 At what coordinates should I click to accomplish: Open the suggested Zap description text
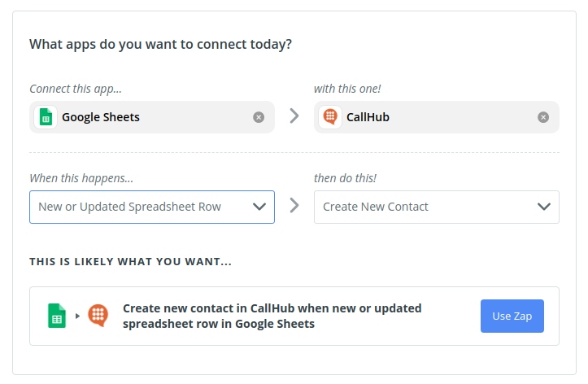[272, 316]
